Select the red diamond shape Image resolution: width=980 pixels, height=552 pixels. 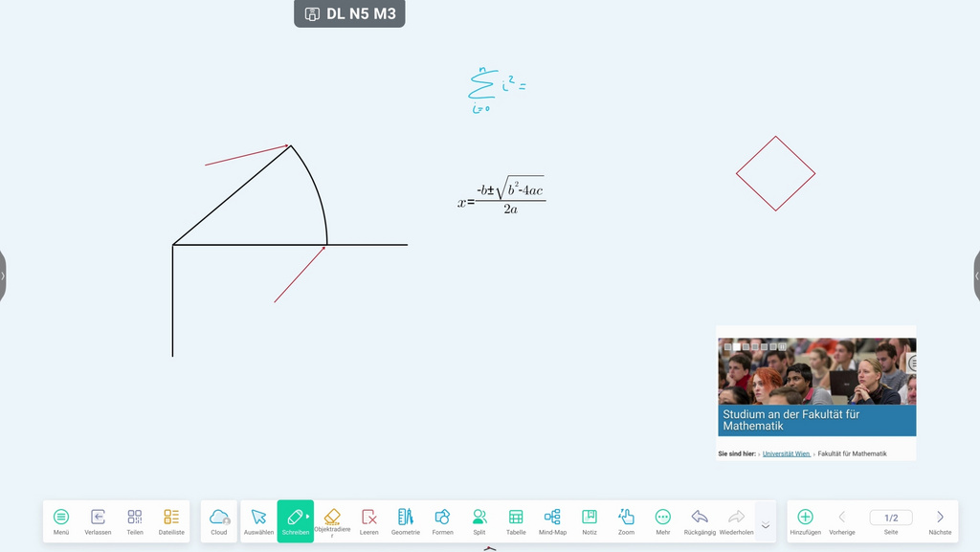pyautogui.click(x=775, y=173)
